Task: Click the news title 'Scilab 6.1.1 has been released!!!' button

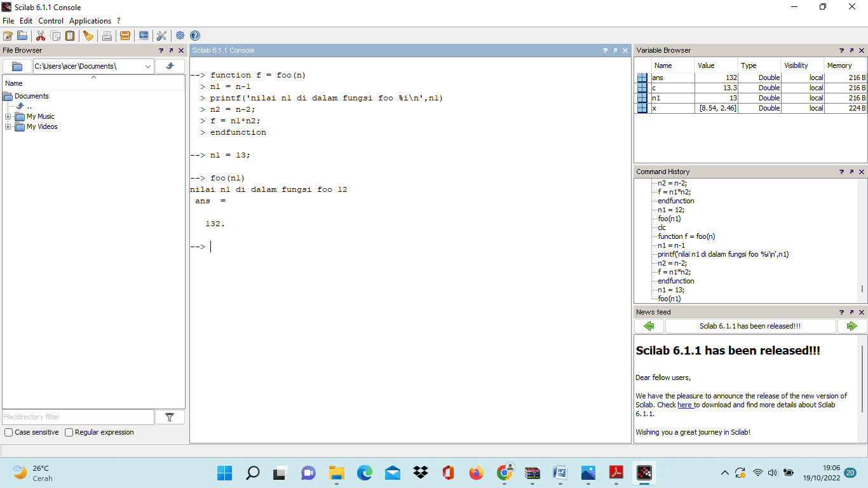Action: [x=750, y=326]
